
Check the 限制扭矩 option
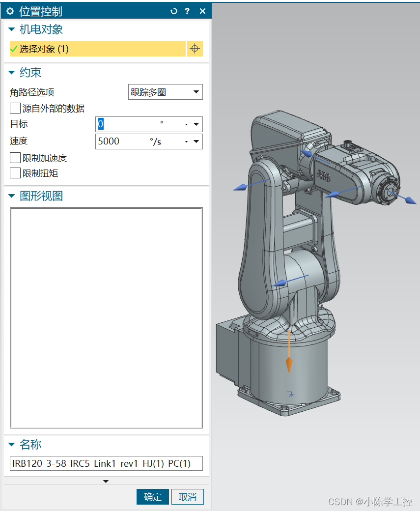[x=15, y=173]
